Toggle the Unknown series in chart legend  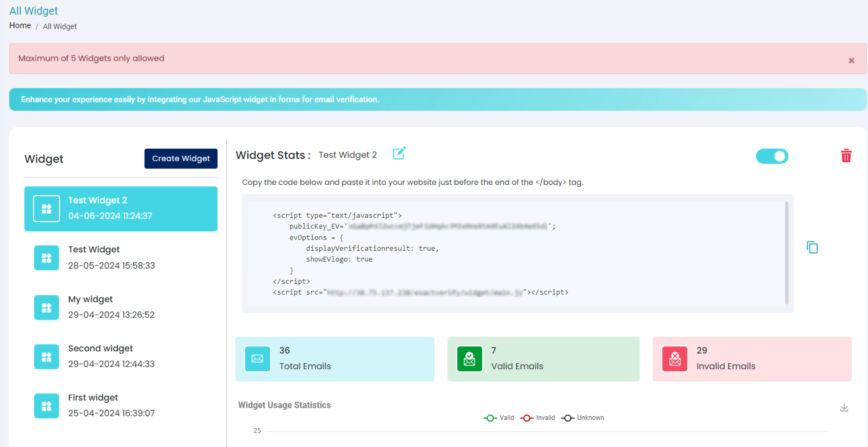(582, 418)
